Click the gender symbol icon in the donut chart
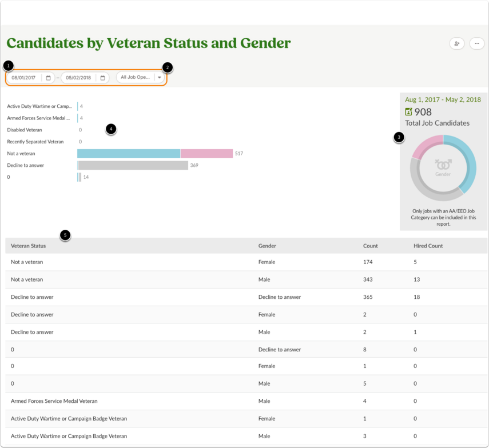This screenshot has height=448, width=489. (x=443, y=164)
